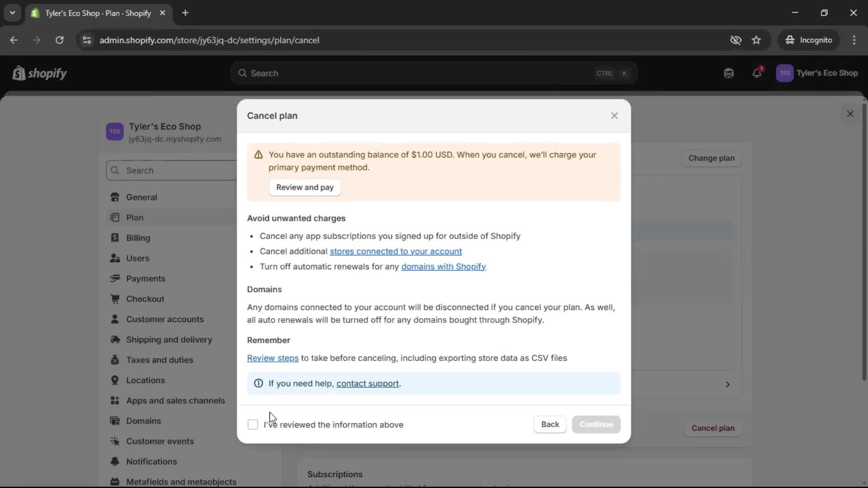Image resolution: width=868 pixels, height=488 pixels.
Task: Click the Shopify logo
Action: click(x=40, y=73)
